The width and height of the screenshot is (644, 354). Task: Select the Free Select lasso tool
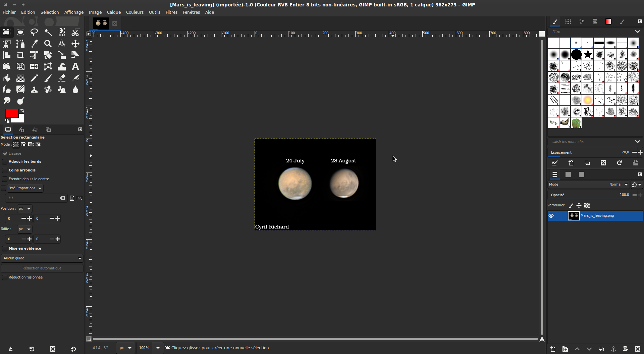(x=34, y=32)
